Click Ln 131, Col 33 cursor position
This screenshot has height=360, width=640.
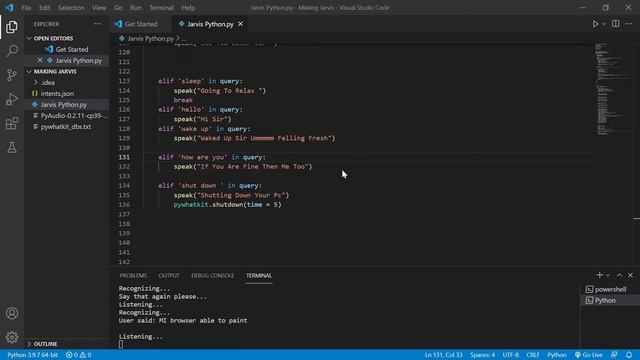(443, 355)
